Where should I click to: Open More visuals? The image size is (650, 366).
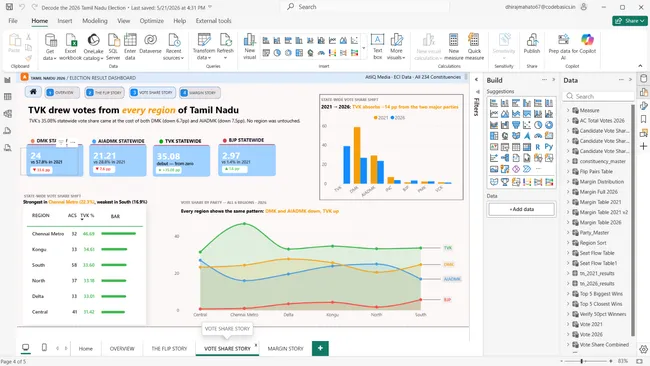pos(396,47)
